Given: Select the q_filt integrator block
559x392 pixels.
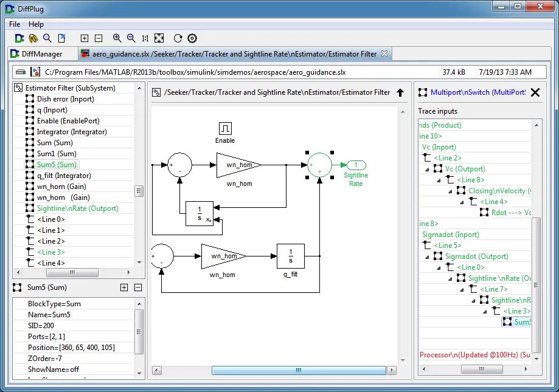Looking at the screenshot, I should (x=291, y=256).
